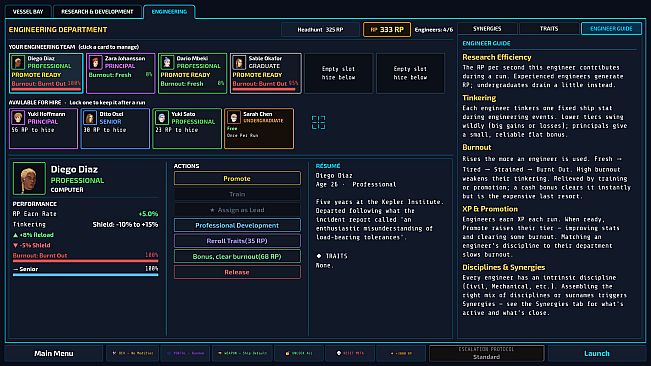Click '23 RP to hire' on Yuki Sato
Image resolution: width=651 pixels, height=366 pixels.
pos(176,130)
